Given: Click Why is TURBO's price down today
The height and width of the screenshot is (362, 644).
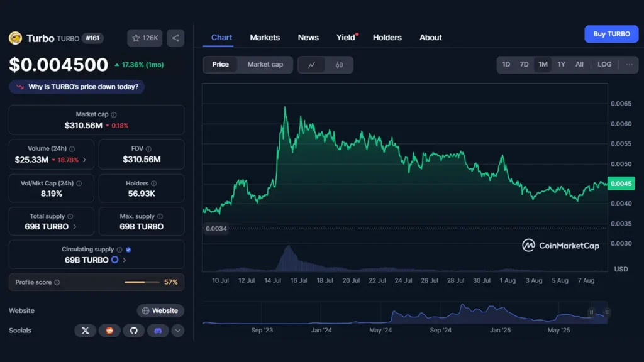Looking at the screenshot, I should (x=77, y=87).
